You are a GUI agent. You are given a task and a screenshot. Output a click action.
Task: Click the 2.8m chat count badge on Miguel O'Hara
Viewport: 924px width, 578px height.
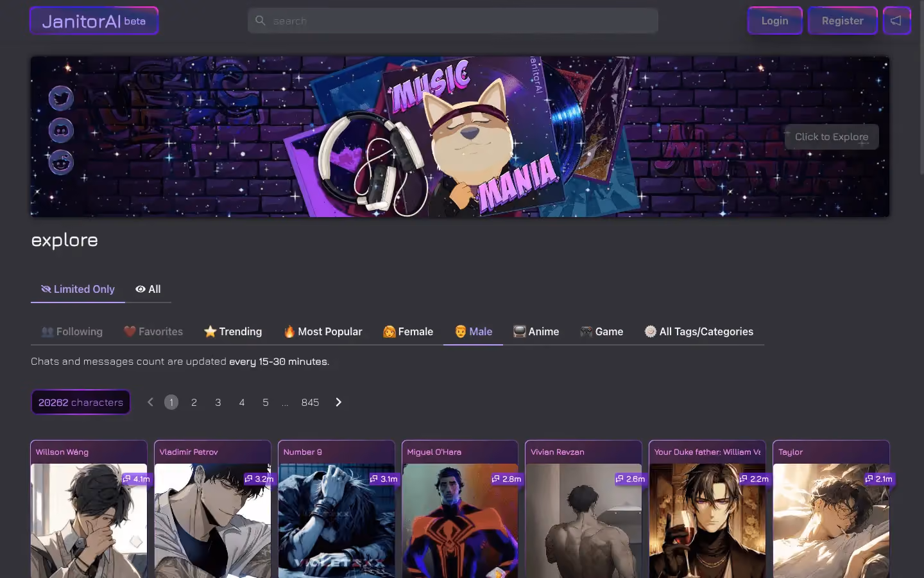click(507, 479)
